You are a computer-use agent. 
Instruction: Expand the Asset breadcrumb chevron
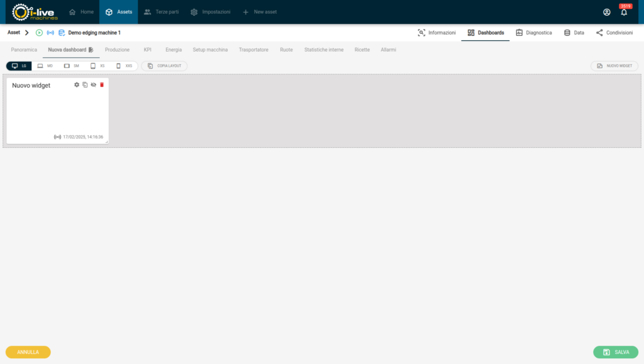[x=27, y=33]
